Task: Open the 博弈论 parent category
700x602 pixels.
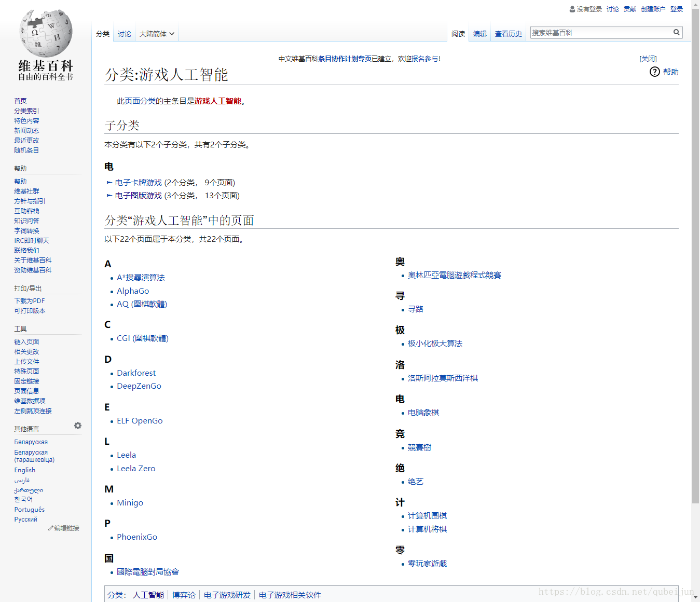Action: coord(184,595)
